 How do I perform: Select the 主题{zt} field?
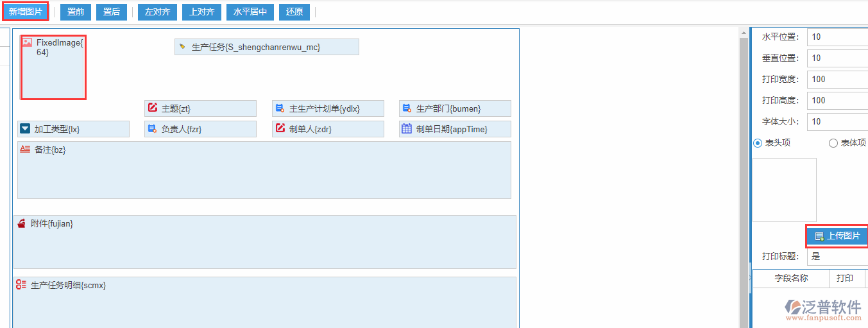pos(200,108)
